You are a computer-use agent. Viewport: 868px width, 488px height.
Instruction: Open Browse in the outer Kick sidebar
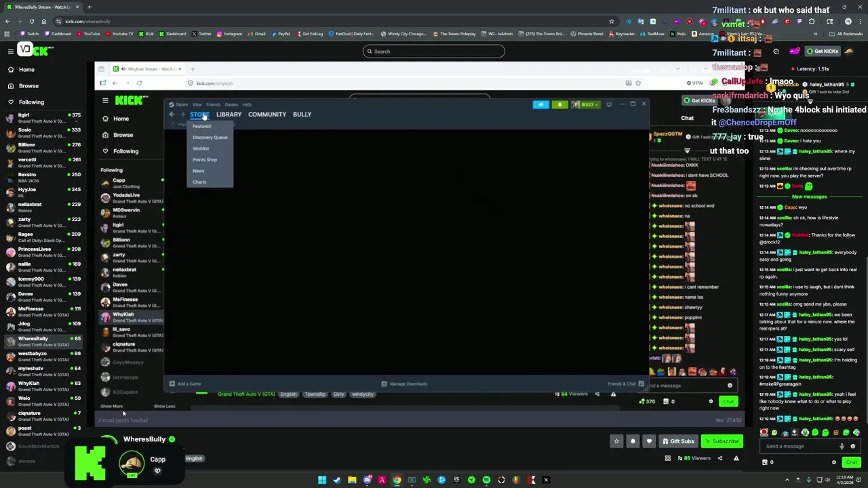(x=28, y=86)
